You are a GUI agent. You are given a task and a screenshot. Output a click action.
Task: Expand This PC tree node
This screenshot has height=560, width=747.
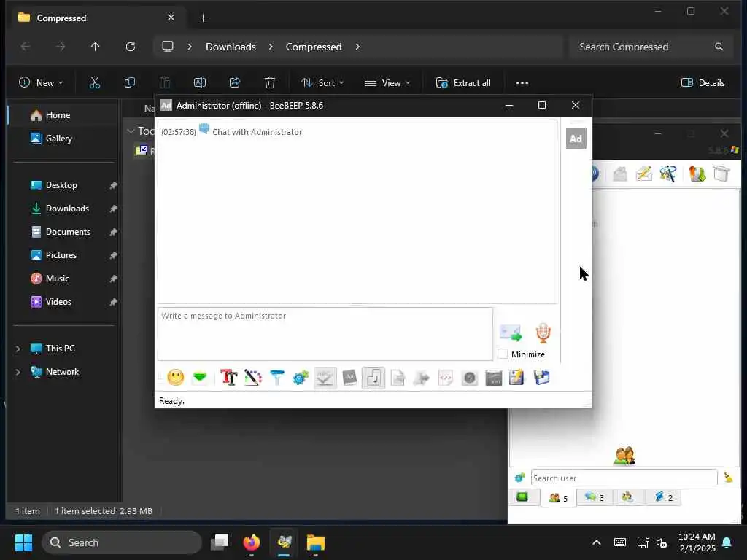click(x=18, y=349)
